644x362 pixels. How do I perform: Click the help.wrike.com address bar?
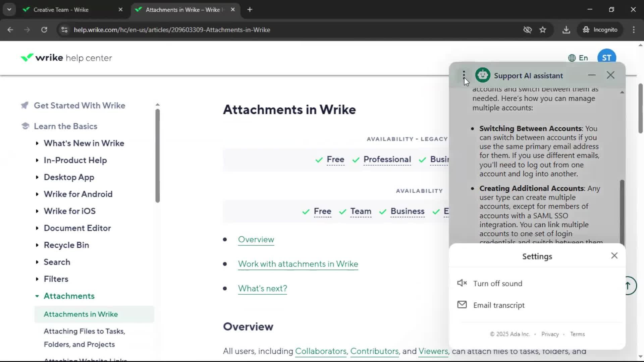(x=172, y=30)
